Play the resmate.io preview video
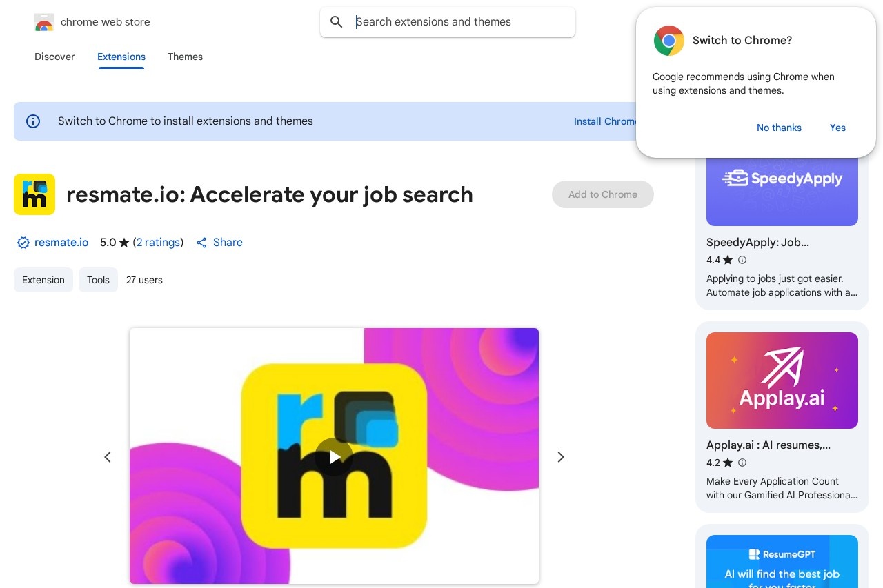The width and height of the screenshot is (883, 588). pos(334,456)
